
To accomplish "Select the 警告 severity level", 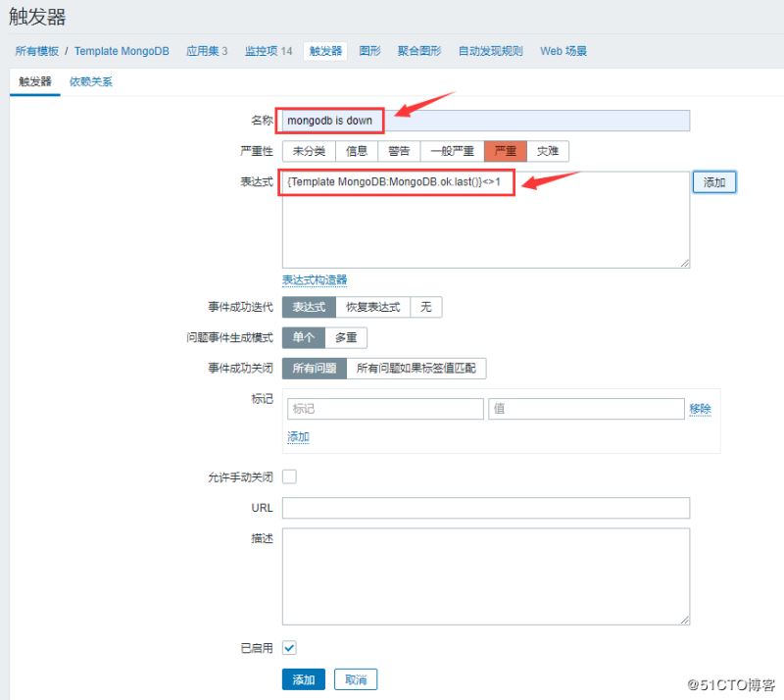I will tap(400, 151).
